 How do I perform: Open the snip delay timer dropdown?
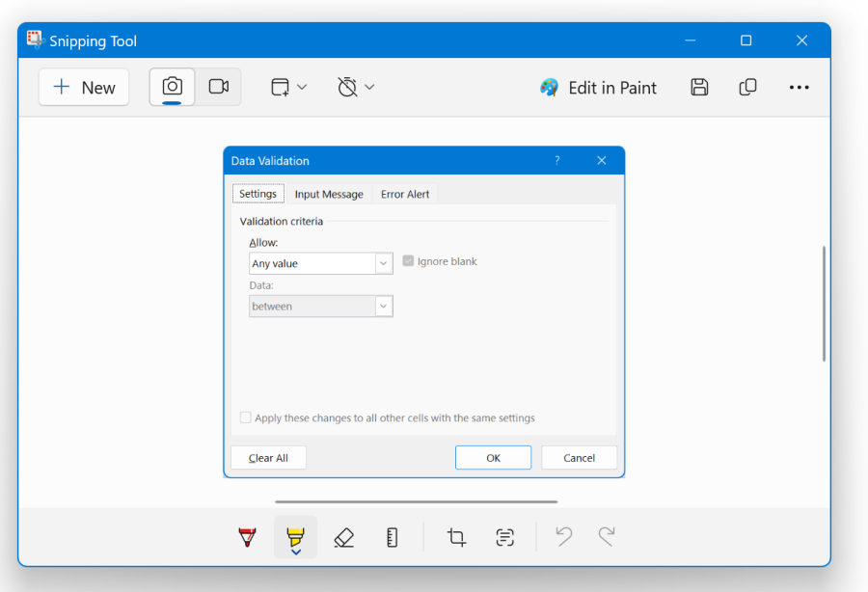pos(356,86)
